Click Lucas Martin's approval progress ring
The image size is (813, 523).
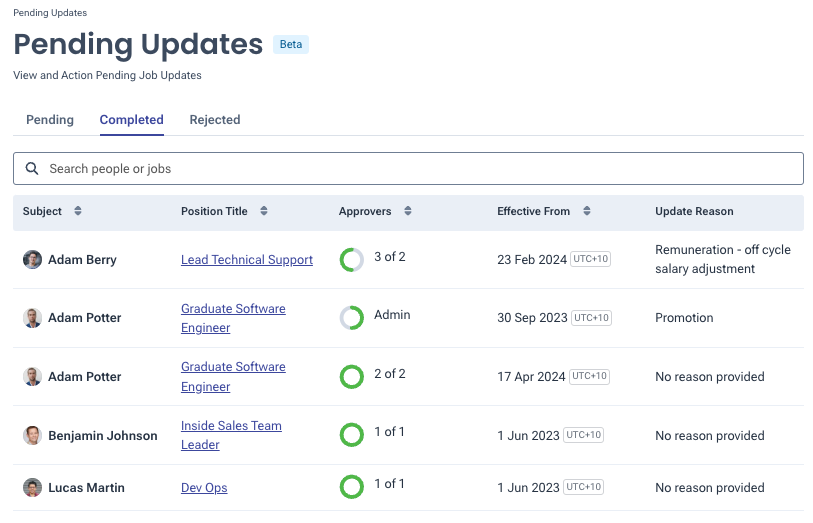[x=352, y=487]
